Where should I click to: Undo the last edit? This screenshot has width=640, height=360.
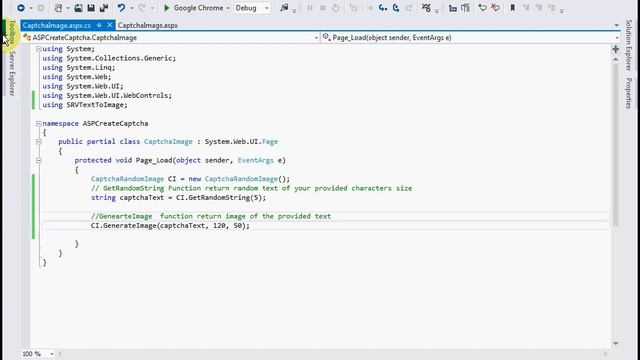[x=121, y=8]
